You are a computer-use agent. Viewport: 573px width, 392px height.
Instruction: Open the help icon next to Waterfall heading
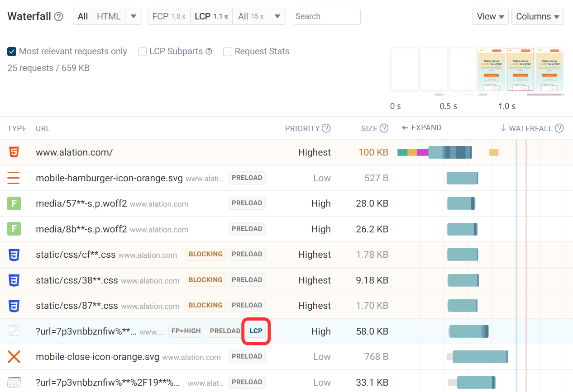pyautogui.click(x=58, y=16)
